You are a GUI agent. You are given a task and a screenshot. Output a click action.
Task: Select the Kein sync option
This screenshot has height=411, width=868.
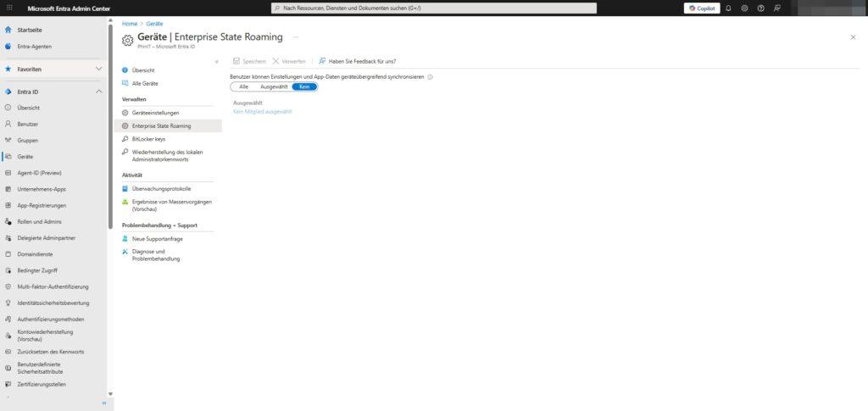(x=304, y=86)
